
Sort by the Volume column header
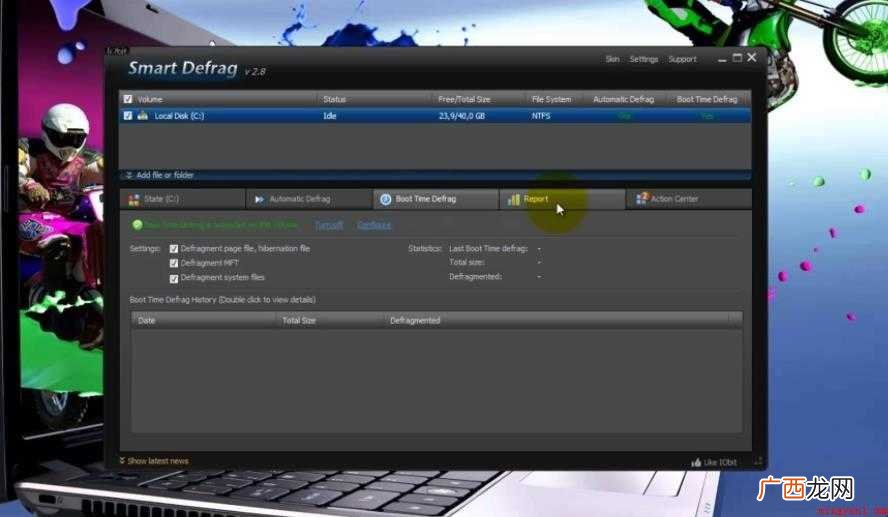point(150,99)
